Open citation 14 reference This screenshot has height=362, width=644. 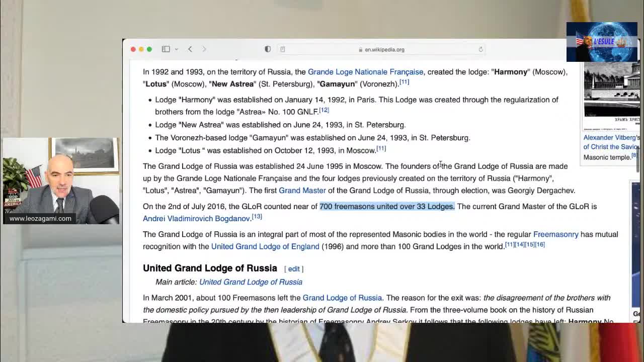click(x=520, y=244)
